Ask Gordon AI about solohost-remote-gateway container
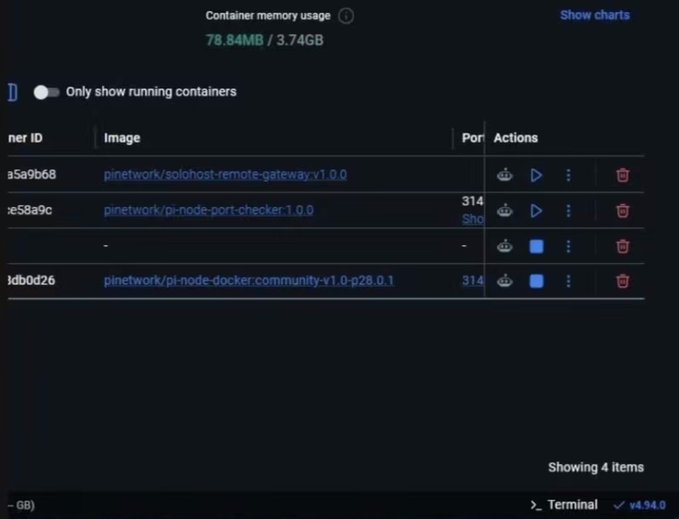This screenshot has height=519, width=679. pos(504,175)
